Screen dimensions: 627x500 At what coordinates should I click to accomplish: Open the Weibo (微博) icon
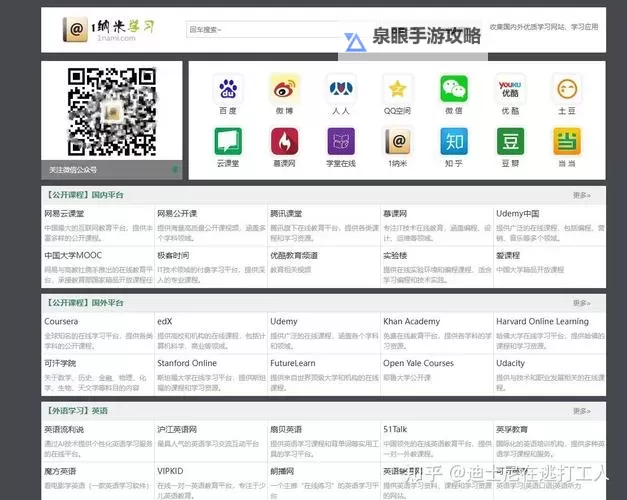pyautogui.click(x=284, y=89)
